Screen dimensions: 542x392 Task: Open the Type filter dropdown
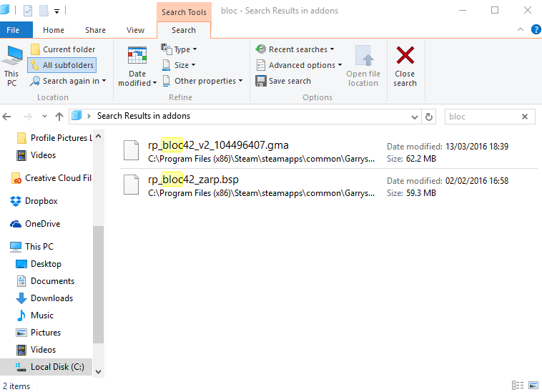[179, 49]
